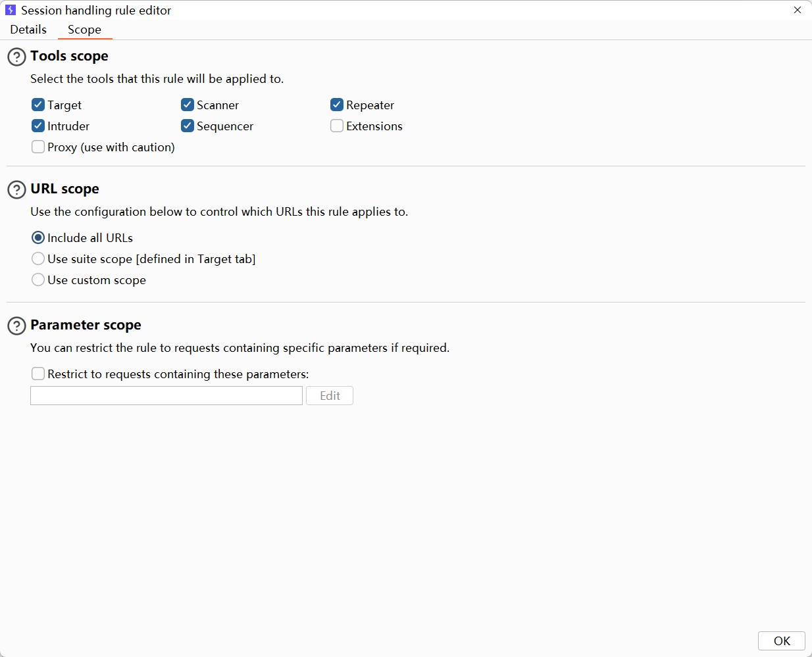Choose Use suite scope radio button
812x657 pixels.
coord(38,259)
